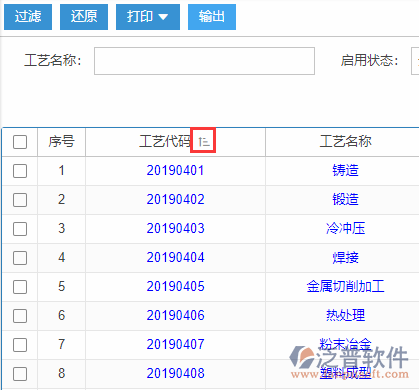The width and height of the screenshot is (419, 390).
Task: Open process code 20190408
Action: 175,374
